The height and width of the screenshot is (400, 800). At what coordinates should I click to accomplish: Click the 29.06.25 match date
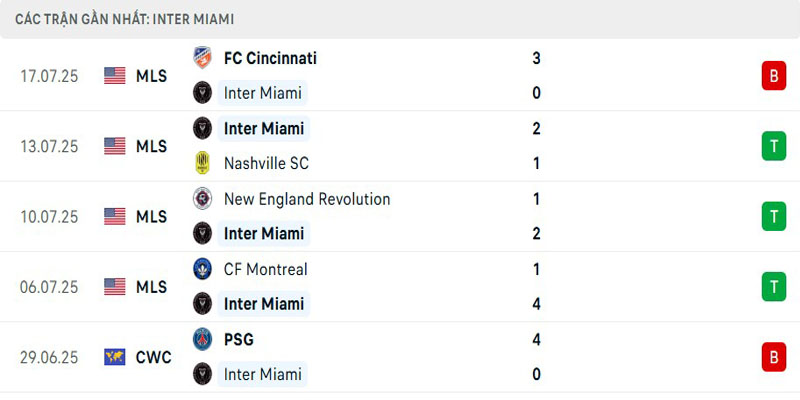[x=48, y=357]
